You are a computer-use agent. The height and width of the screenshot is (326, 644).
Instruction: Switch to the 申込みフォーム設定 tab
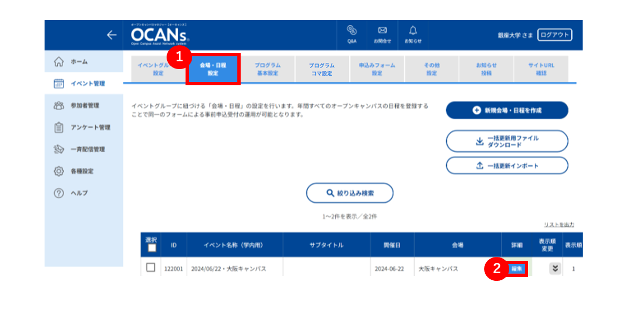tap(377, 69)
